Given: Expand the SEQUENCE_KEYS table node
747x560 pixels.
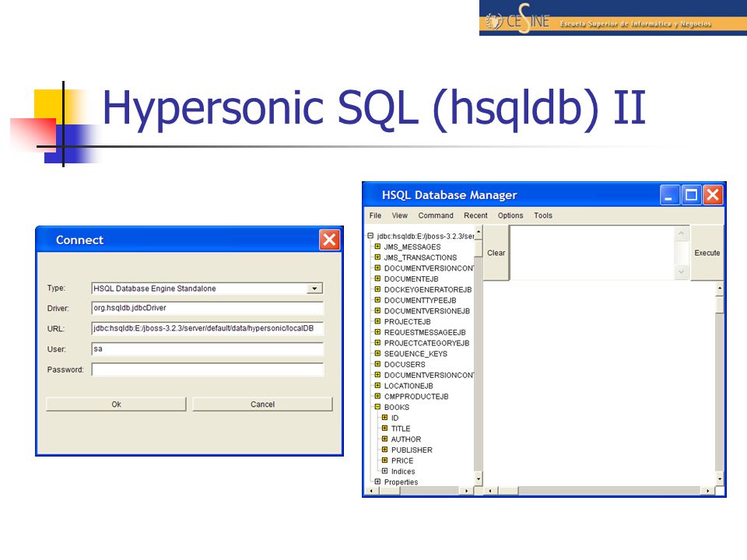Looking at the screenshot, I should (377, 353).
